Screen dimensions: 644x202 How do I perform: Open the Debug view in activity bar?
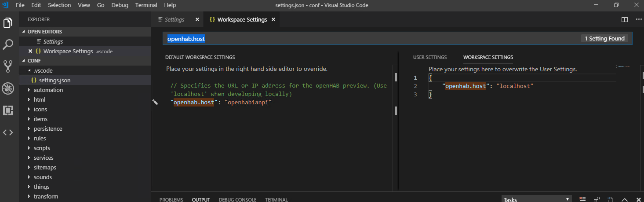point(8,88)
